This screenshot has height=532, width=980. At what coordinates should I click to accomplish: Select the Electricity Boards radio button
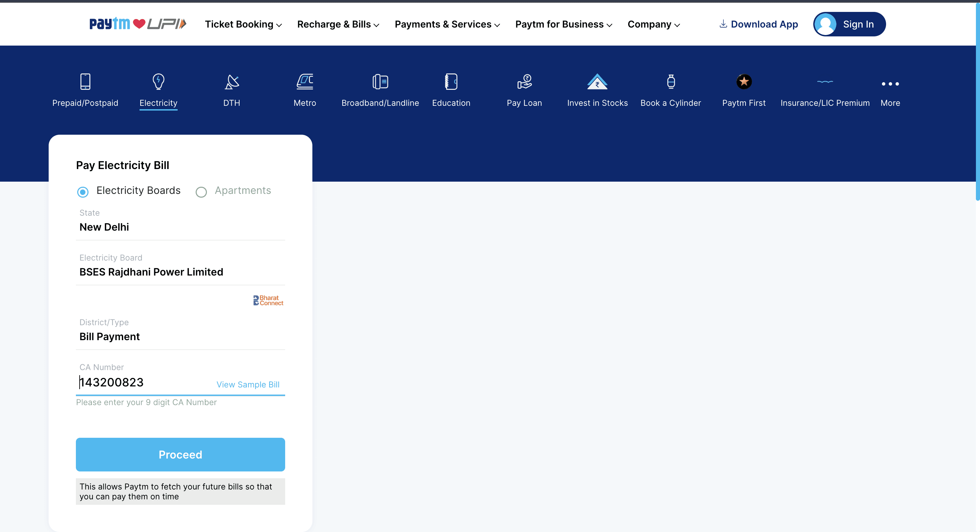point(83,192)
